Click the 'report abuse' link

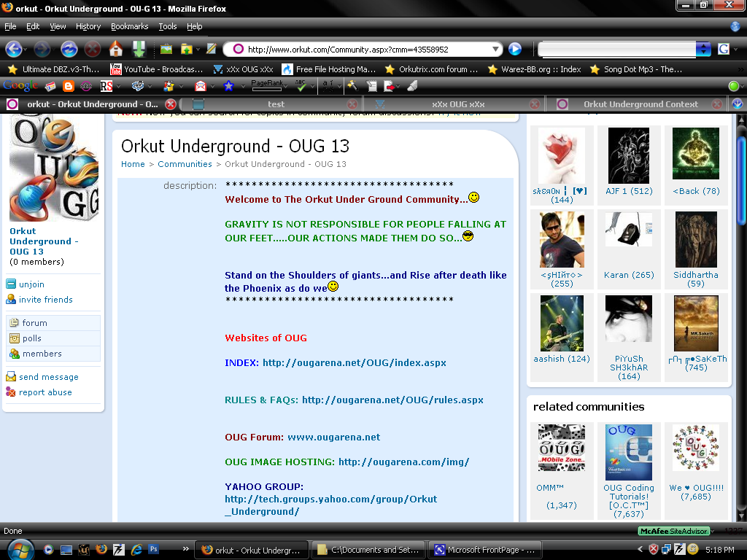click(45, 392)
